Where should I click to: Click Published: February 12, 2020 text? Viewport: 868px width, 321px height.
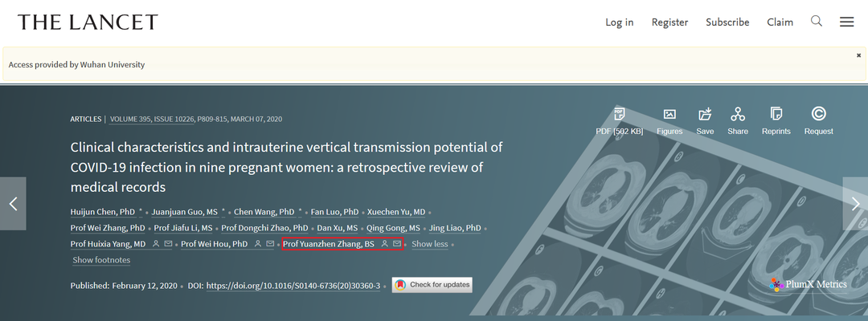pyautogui.click(x=124, y=286)
